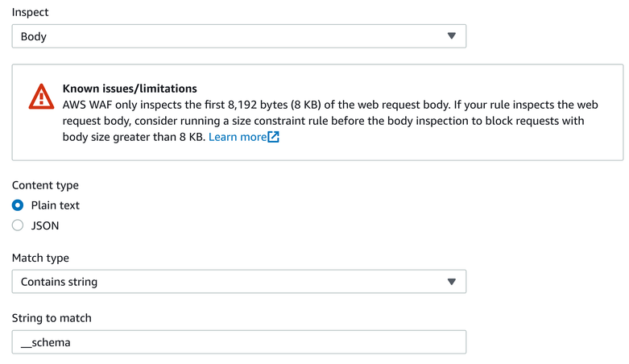Image resolution: width=629 pixels, height=364 pixels.
Task: Click the external link icon after Learn more
Action: [x=274, y=137]
